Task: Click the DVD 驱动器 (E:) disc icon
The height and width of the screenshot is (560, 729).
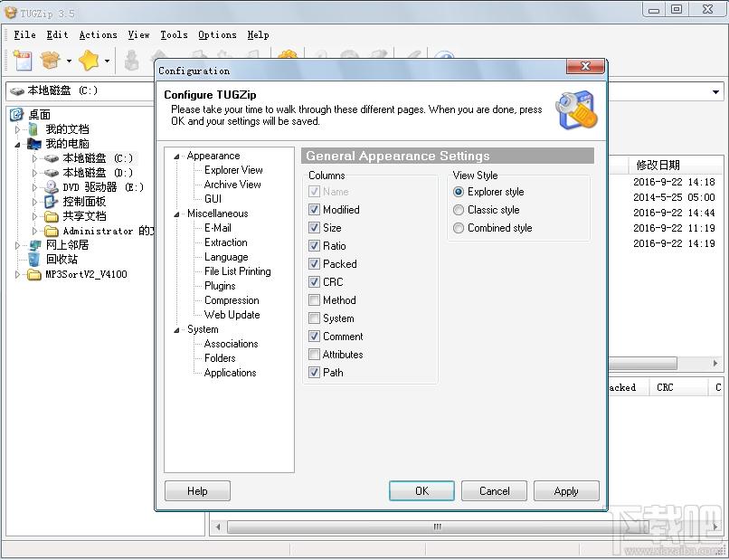Action: point(52,187)
